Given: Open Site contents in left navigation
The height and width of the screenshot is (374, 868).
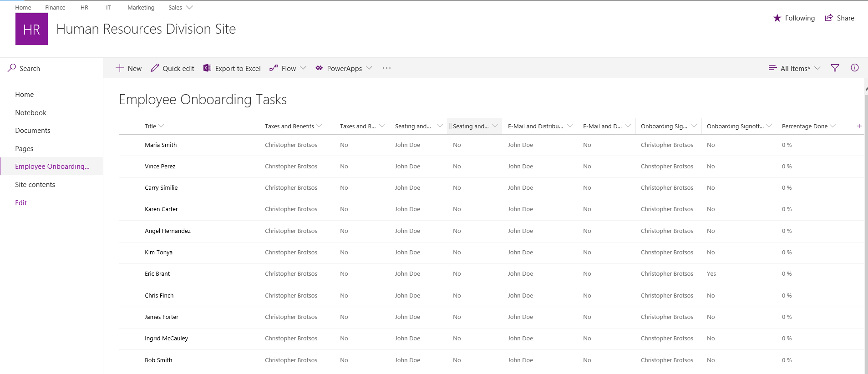Looking at the screenshot, I should click(x=35, y=185).
